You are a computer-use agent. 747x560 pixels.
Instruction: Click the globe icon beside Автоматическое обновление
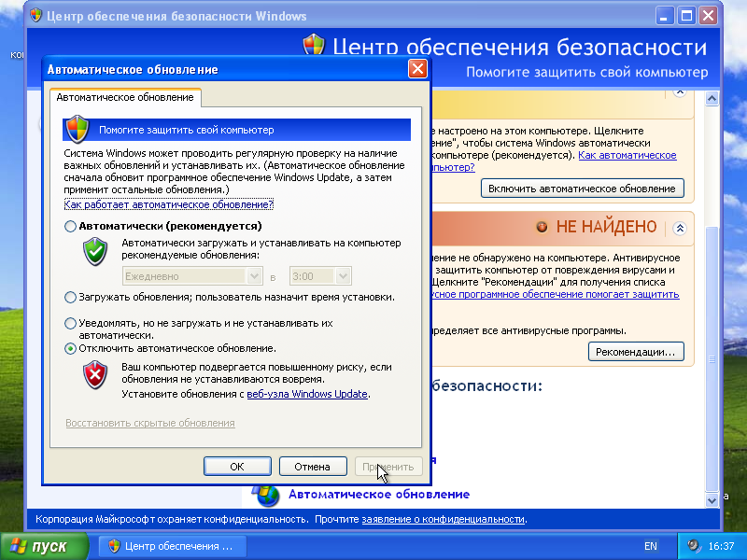pyautogui.click(x=265, y=495)
